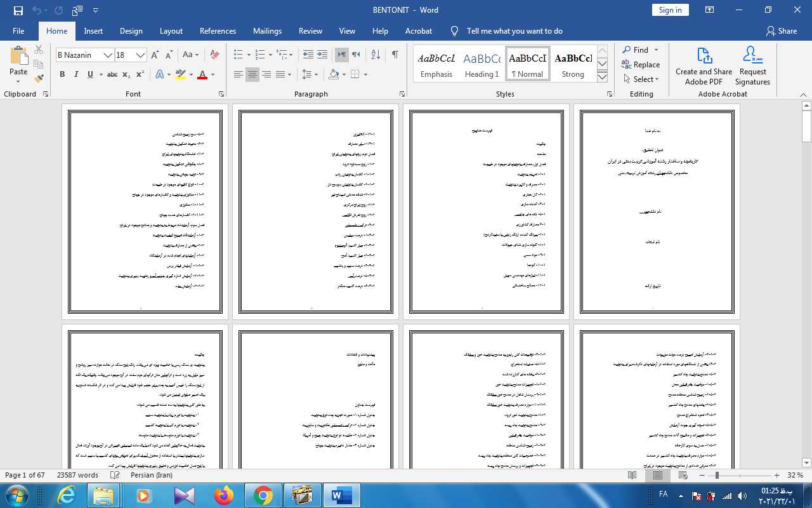Image resolution: width=812 pixels, height=508 pixels.
Task: Click the Save icon in title bar
Action: 18,10
